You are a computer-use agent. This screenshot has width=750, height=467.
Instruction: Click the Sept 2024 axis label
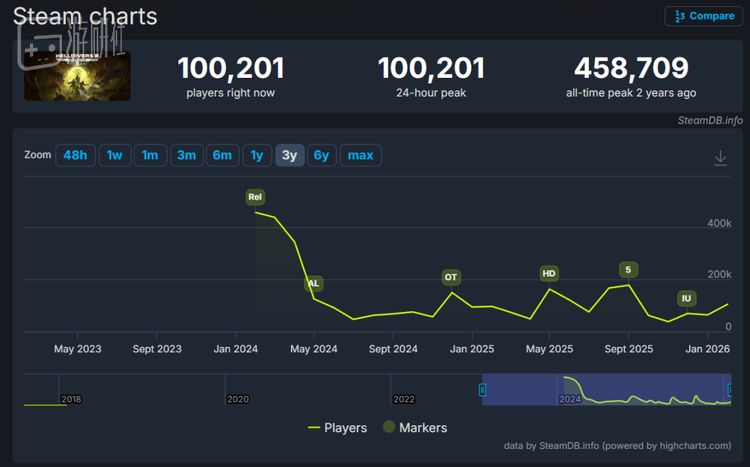(x=393, y=349)
